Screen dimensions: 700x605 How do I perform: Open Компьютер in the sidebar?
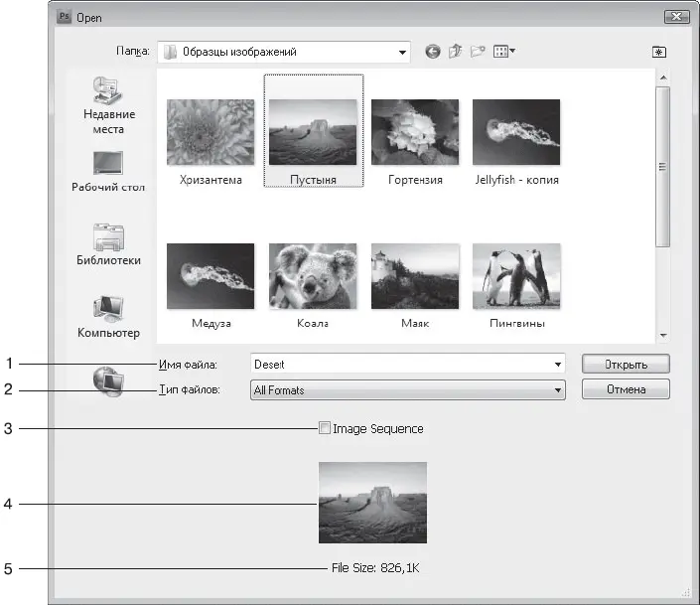point(108,317)
